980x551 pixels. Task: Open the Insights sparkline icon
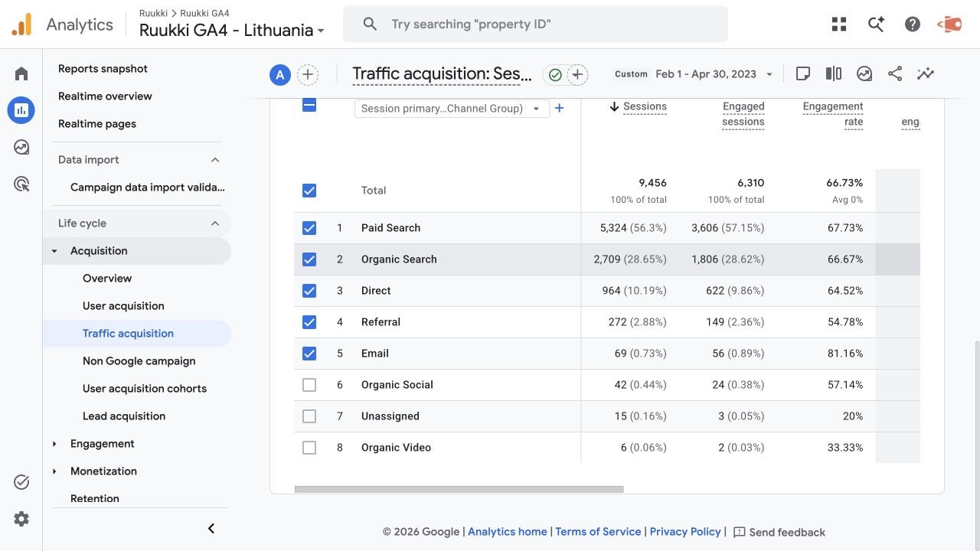tap(926, 73)
